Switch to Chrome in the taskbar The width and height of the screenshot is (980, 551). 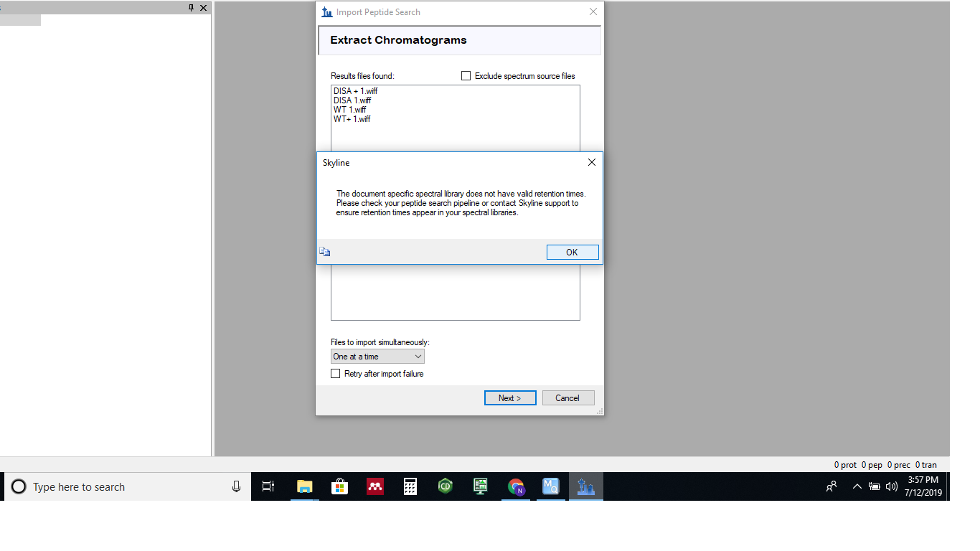pos(516,486)
